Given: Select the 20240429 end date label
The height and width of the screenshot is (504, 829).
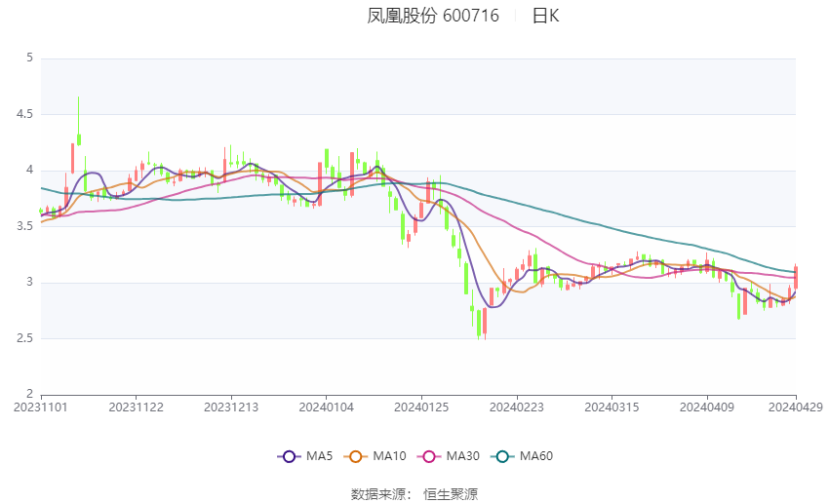Looking at the screenshot, I should click(795, 407).
